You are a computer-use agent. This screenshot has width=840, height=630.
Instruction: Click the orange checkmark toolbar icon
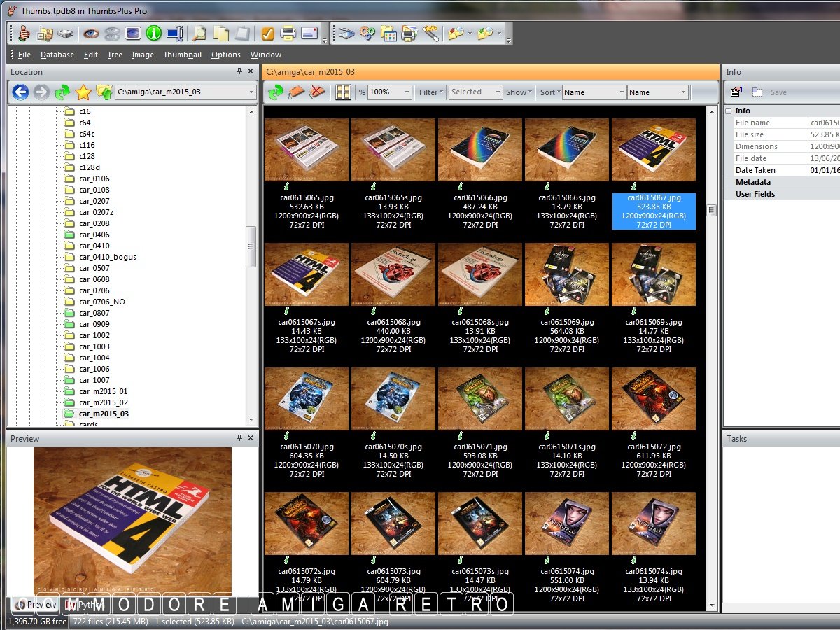pyautogui.click(x=267, y=33)
